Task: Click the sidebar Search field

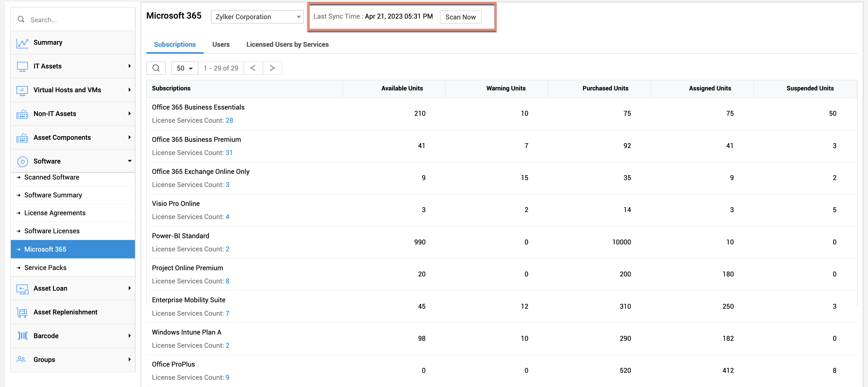Action: [x=79, y=20]
